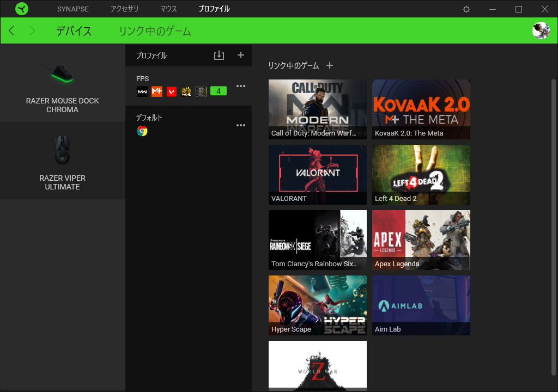Open the VALORANT game tile
The width and height of the screenshot is (558, 392).
(318, 175)
